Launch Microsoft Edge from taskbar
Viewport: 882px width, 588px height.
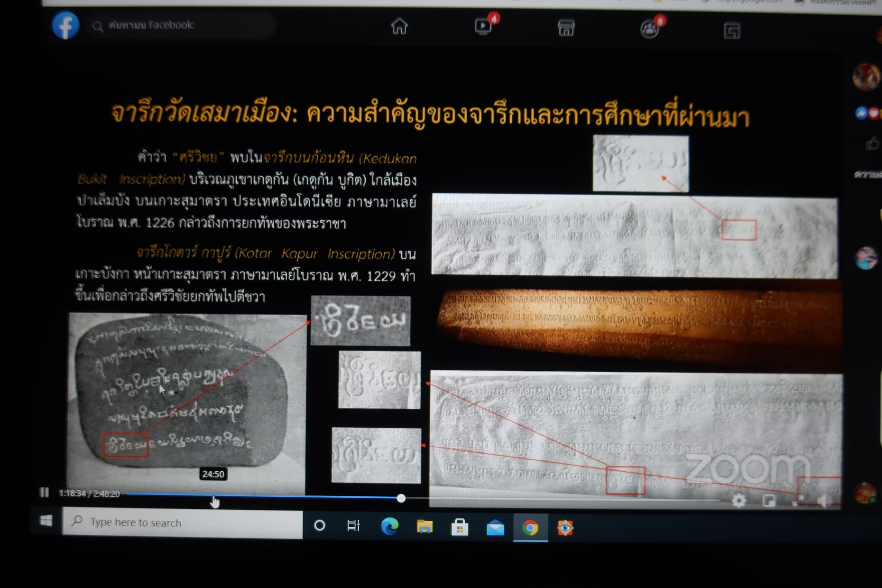[x=390, y=526]
